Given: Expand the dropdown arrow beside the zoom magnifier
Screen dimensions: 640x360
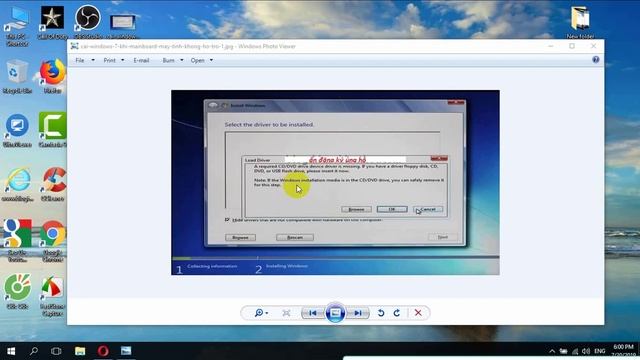Looking at the screenshot, I should click(x=267, y=313).
